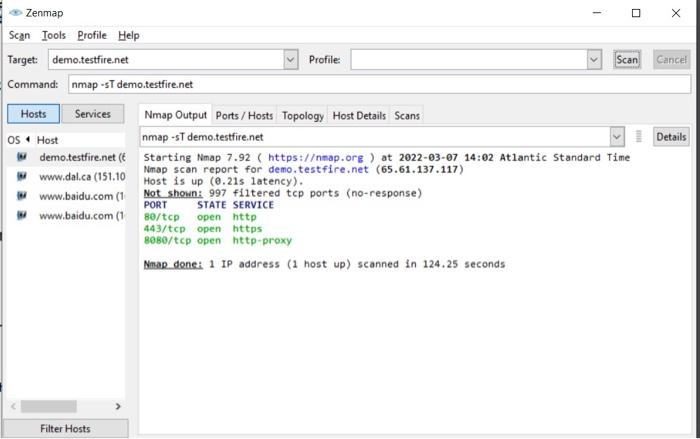Click in the Target input field
Image resolution: width=700 pixels, height=439 pixels.
pyautogui.click(x=166, y=59)
